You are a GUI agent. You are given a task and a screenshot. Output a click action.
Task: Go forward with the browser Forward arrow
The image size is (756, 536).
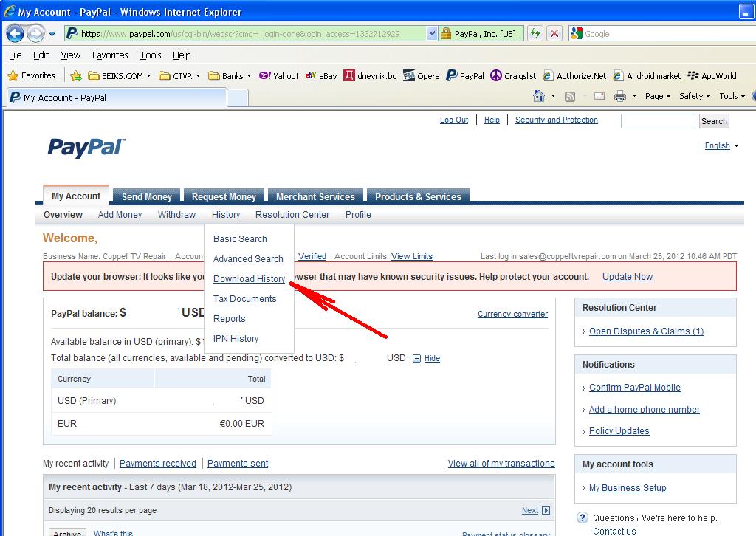pos(35,34)
